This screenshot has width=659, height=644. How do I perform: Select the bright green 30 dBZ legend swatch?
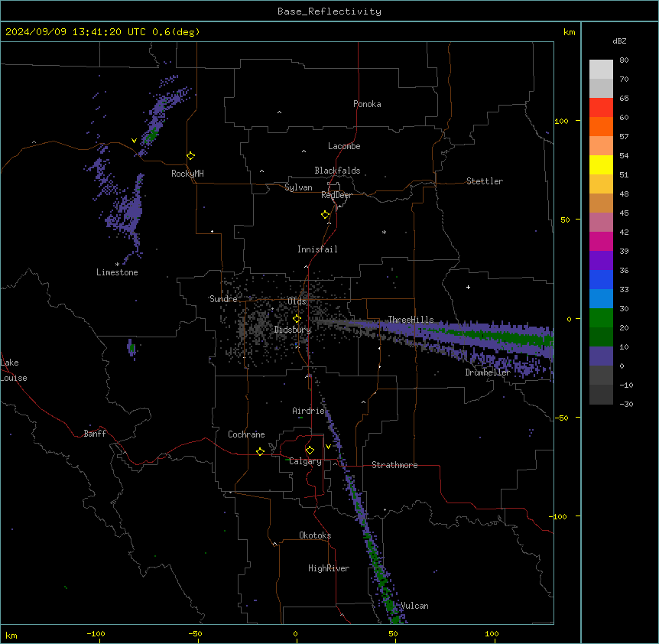[x=601, y=318]
